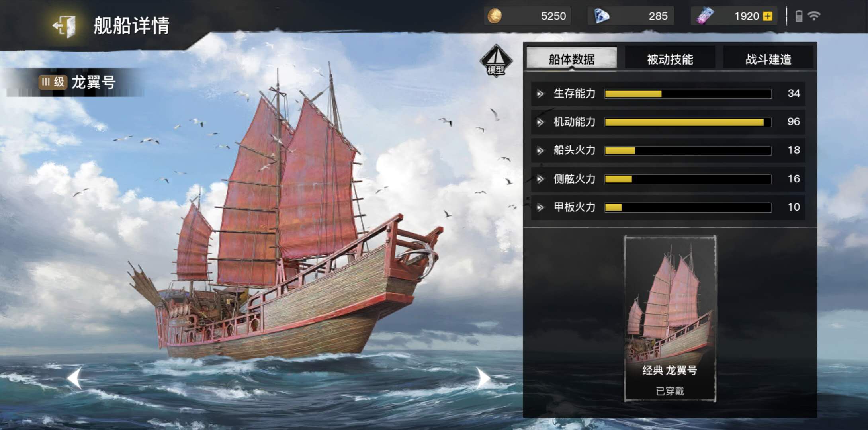Select the 经典 龙翼号 skin card
This screenshot has height=430, width=868.
point(670,319)
